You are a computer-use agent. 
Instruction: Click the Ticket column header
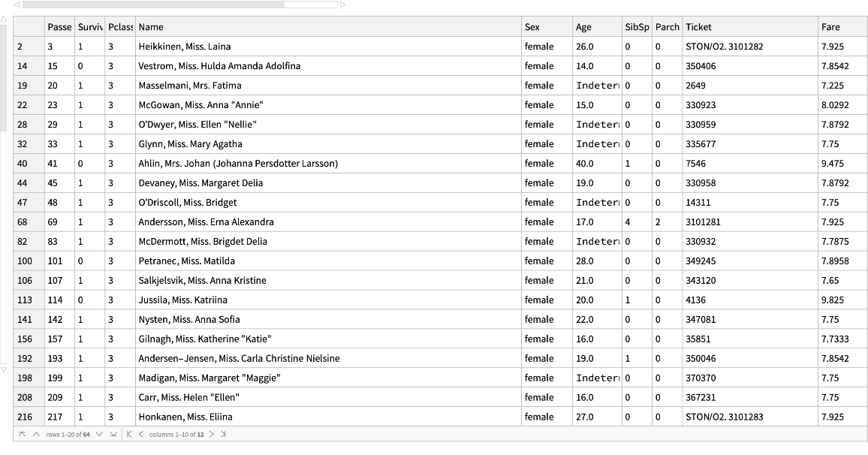tap(749, 27)
